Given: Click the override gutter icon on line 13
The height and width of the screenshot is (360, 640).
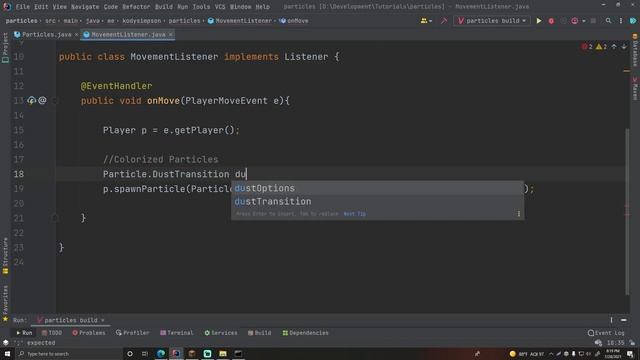Looking at the screenshot, I should pos(31,100).
